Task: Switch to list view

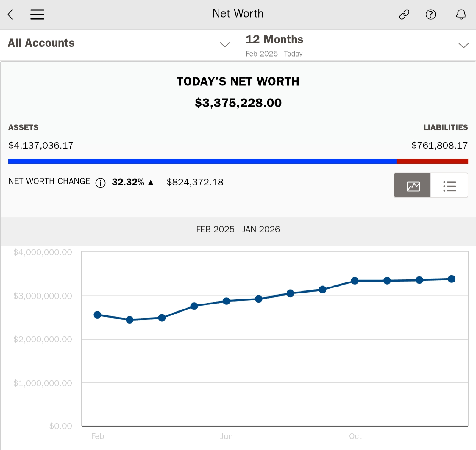Action: click(449, 185)
